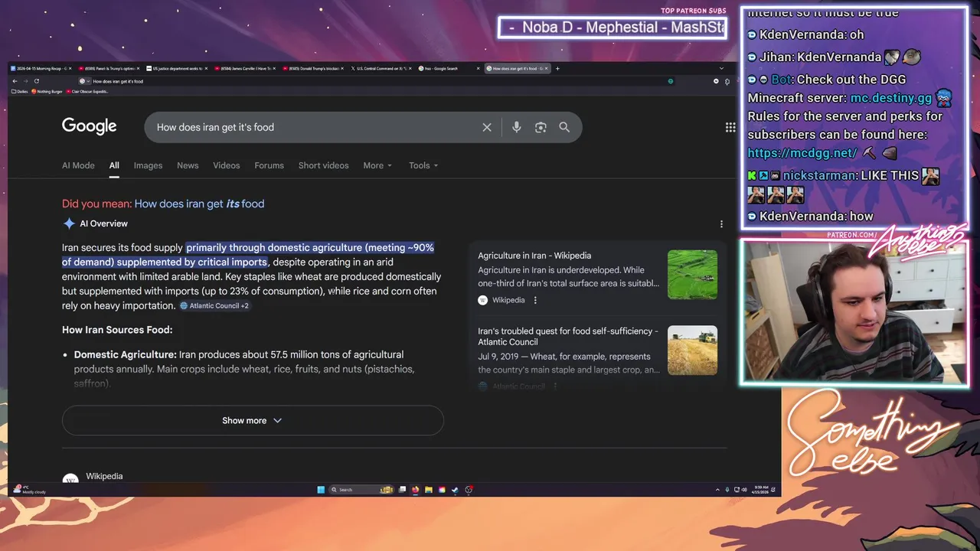Open the Clair Obscur bookmark
Screen dimensions: 980x551
(x=88, y=91)
